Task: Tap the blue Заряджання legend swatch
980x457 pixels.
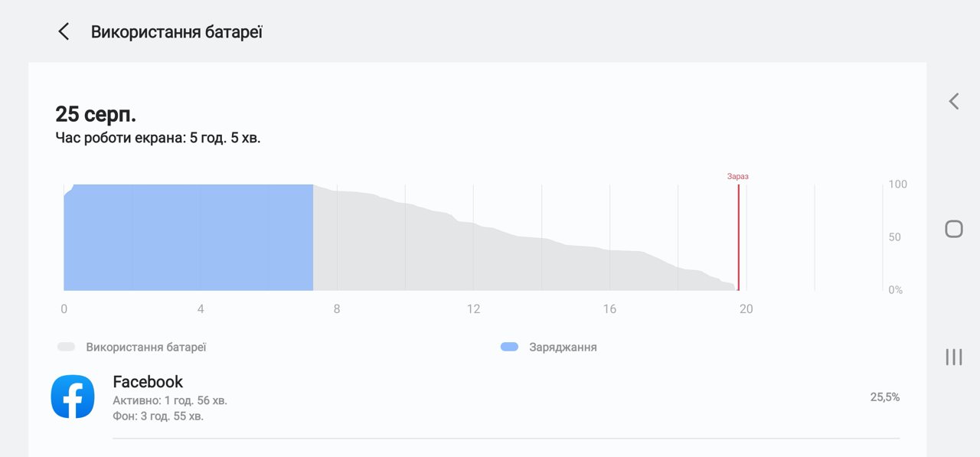Action: [x=509, y=347]
